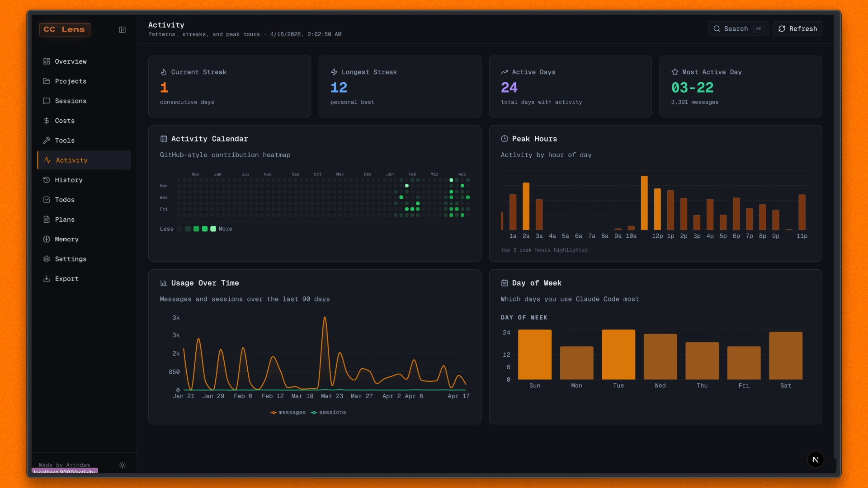868x488 pixels.
Task: Click the CC Lens logo
Action: click(65, 30)
